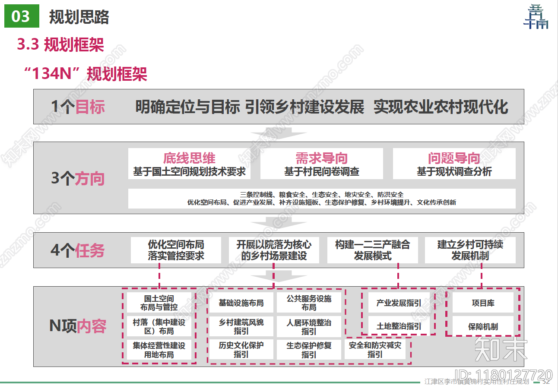Click the 构建一二三产融合发展模式 box
Image resolution: width=558 pixels, height=392 pixels.
(372, 250)
